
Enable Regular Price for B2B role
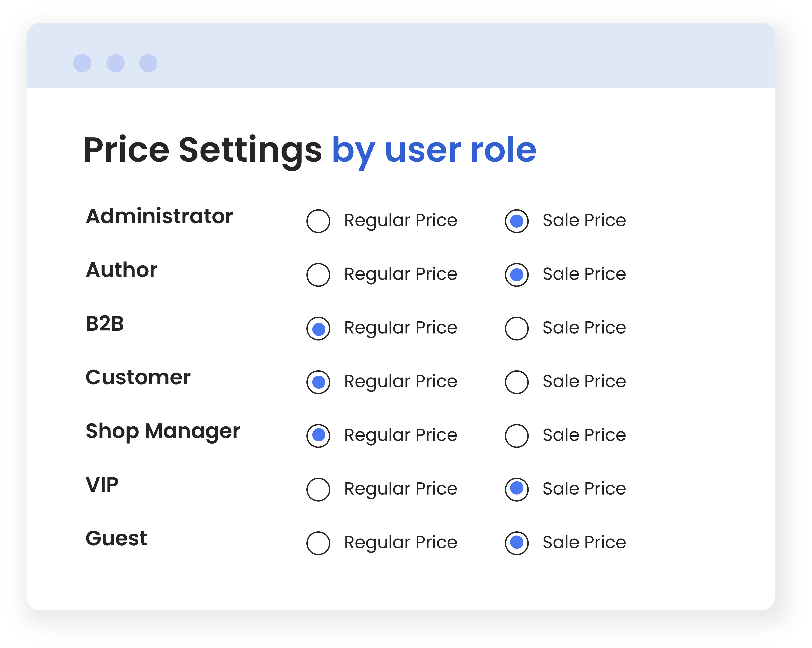point(318,328)
